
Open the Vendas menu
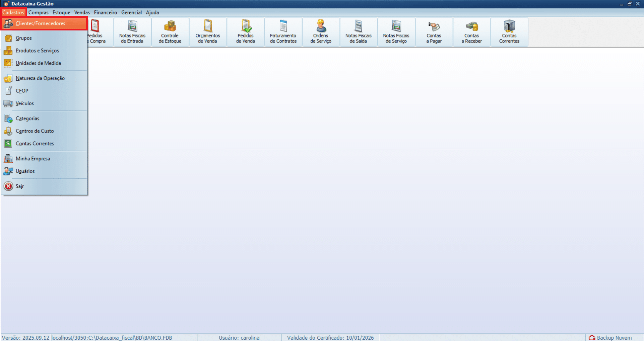coord(82,12)
